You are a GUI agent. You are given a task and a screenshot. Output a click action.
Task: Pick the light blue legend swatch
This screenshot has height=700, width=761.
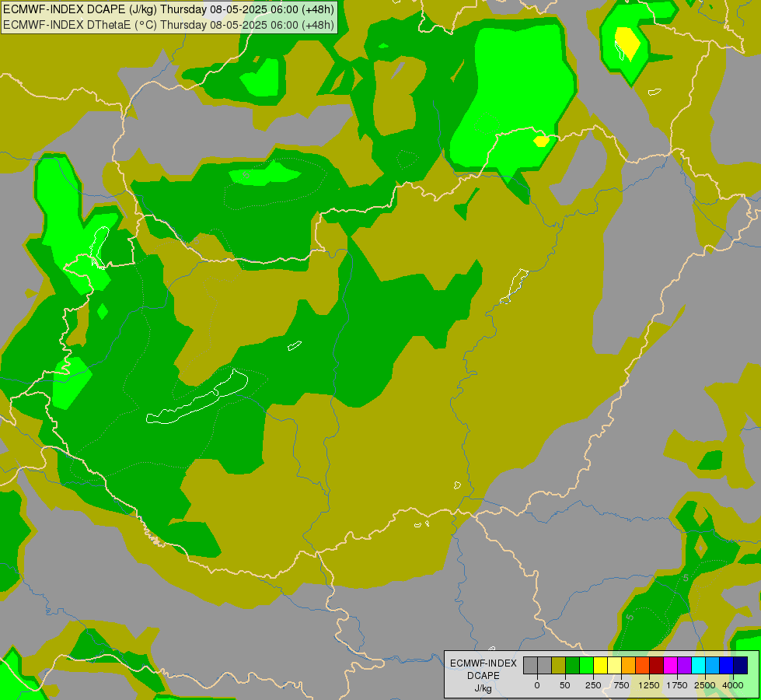click(713, 665)
